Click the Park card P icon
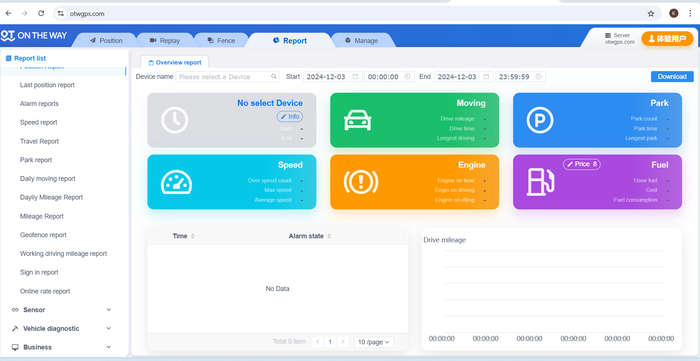Image resolution: width=700 pixels, height=361 pixels. coord(540,120)
